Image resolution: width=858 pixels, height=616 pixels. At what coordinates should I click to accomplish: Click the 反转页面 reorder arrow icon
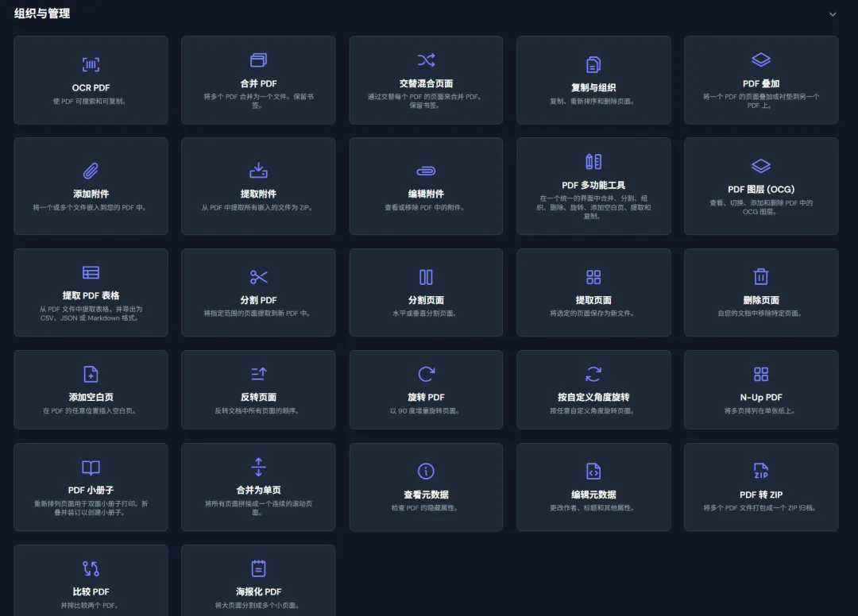(x=258, y=374)
